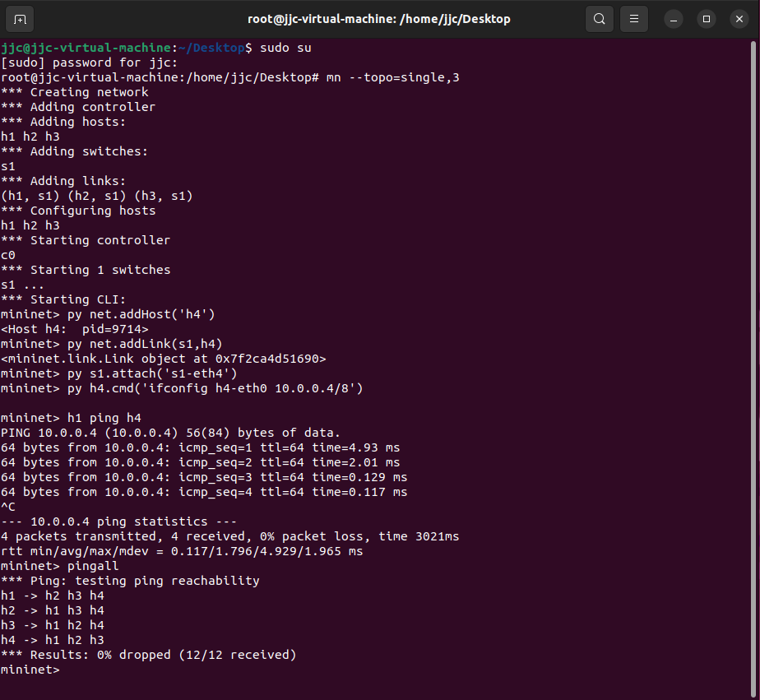This screenshot has height=700, width=760.
Task: Open the hamburger menu
Action: [x=634, y=19]
